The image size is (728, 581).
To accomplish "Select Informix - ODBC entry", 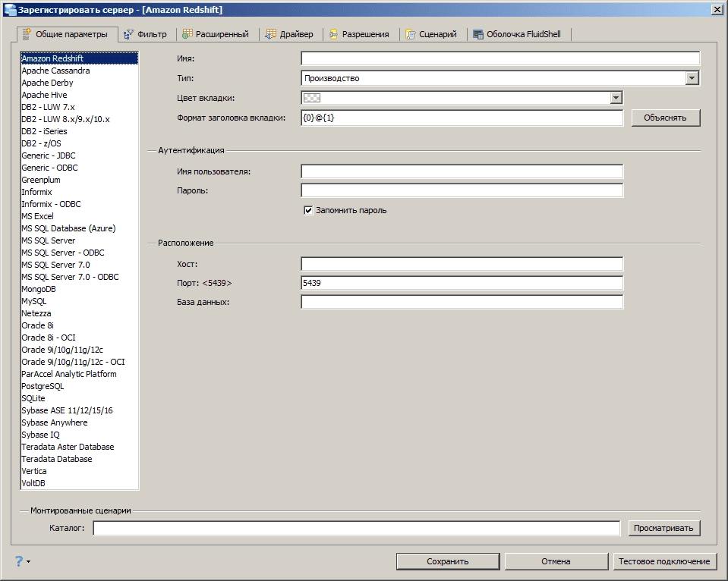I will point(80,204).
